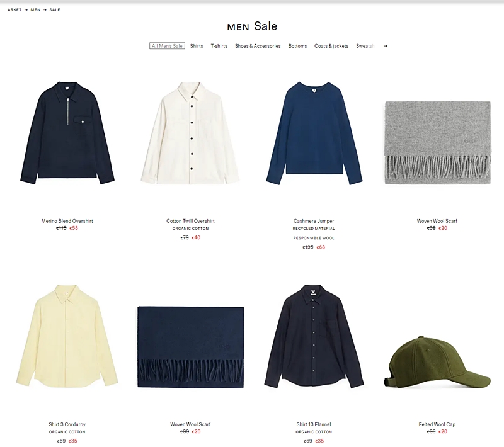The width and height of the screenshot is (504, 447).
Task: View the green Felted Wool Cap image
Action: coord(437,362)
